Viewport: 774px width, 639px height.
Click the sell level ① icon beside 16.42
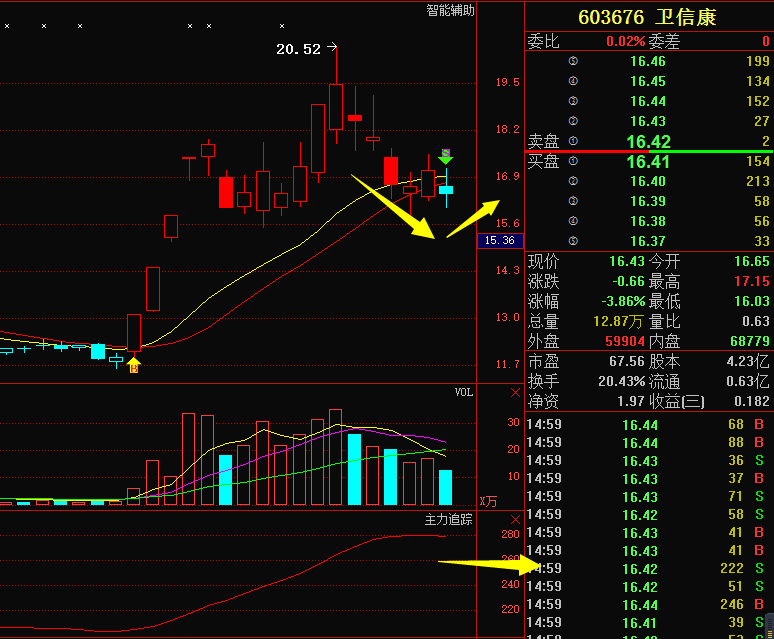573,141
